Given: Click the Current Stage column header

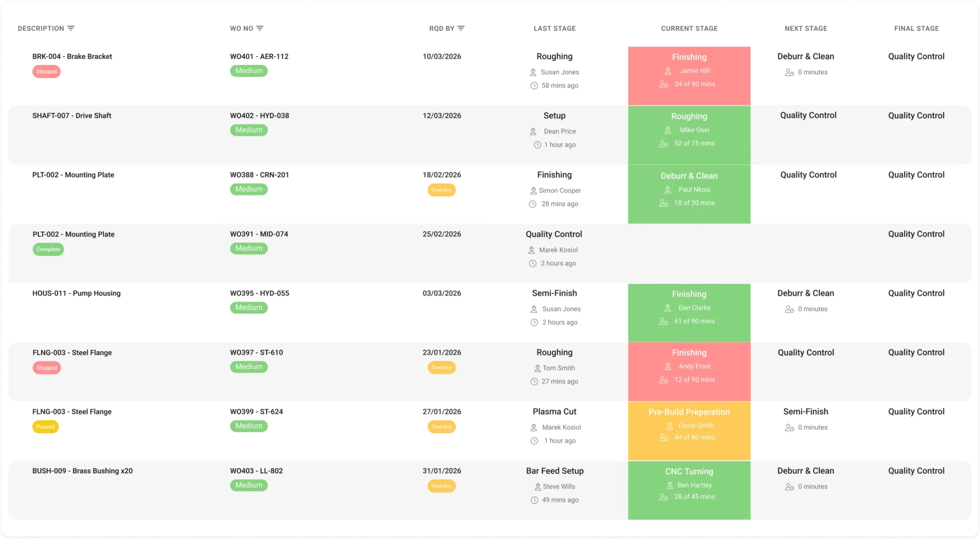Looking at the screenshot, I should tap(689, 28).
